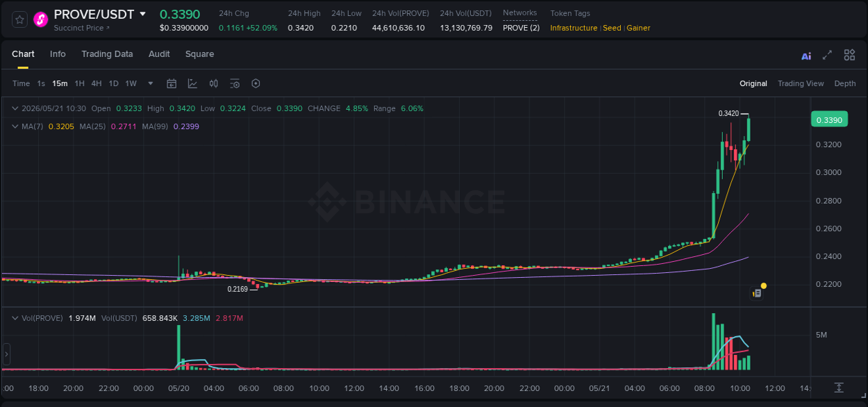
Task: Click the pink Succinct token logo
Action: click(x=41, y=20)
